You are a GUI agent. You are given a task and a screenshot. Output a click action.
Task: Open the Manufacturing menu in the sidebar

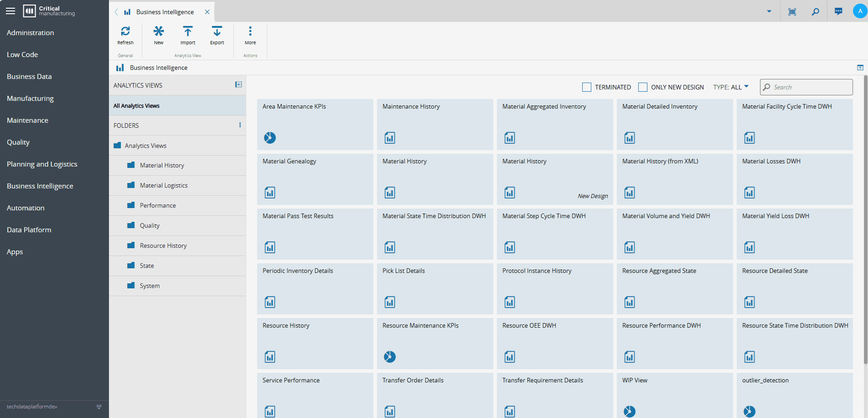(30, 99)
